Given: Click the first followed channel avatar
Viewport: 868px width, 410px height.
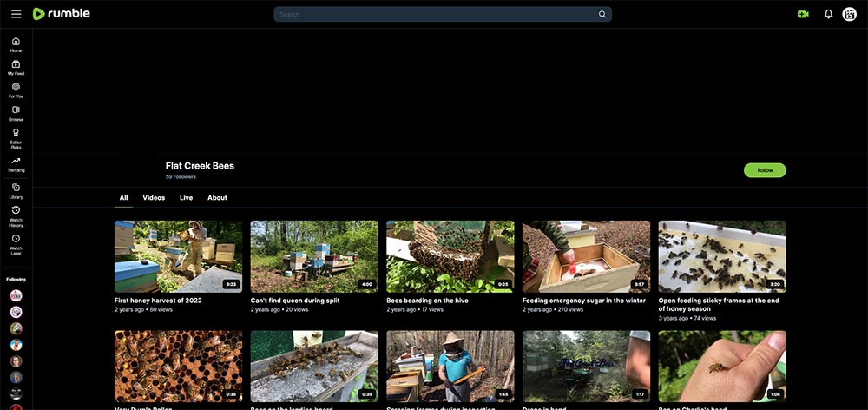Looking at the screenshot, I should point(16,295).
